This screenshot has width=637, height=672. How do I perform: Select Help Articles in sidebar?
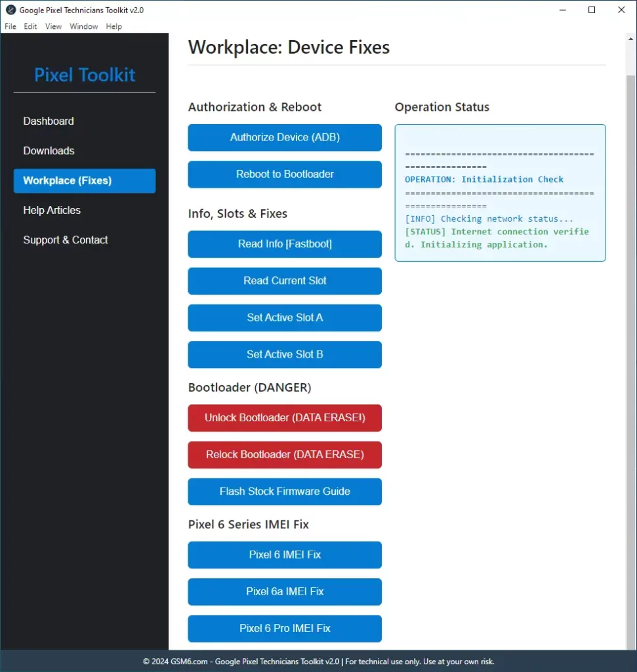tap(52, 211)
